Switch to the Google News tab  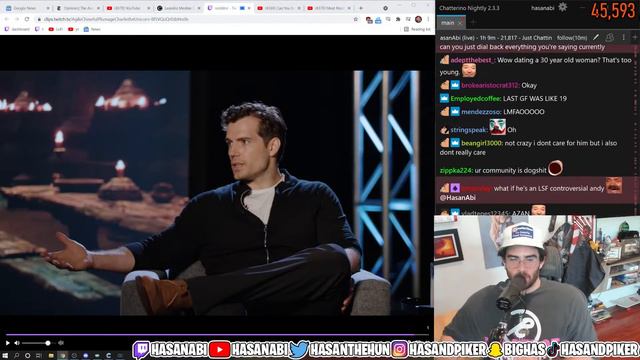tap(28, 8)
